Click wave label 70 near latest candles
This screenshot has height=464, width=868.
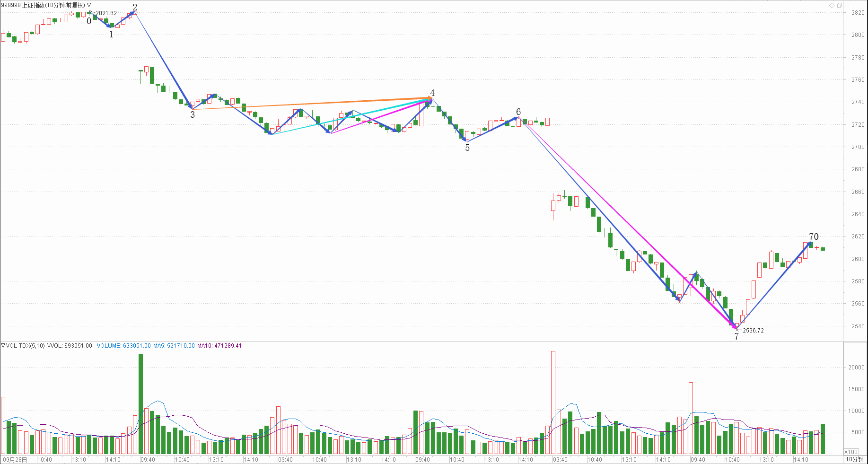814,236
